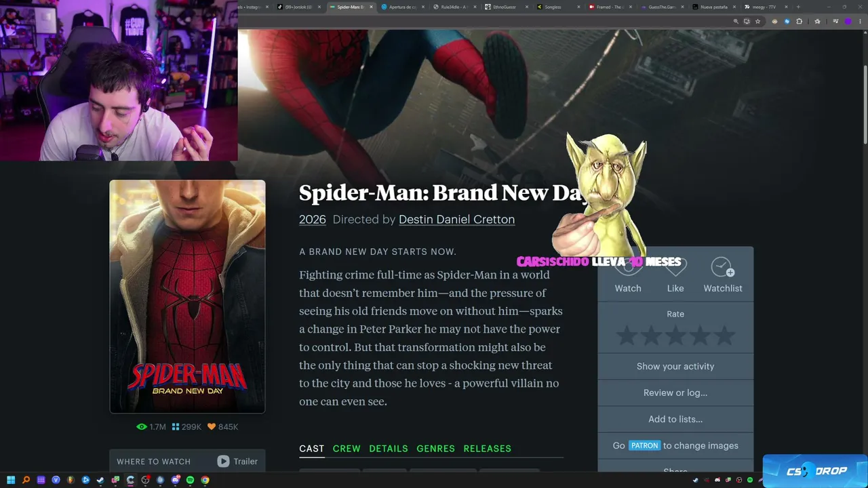This screenshot has height=488, width=868.
Task: Open Windows taskbar search
Action: [x=26, y=481]
